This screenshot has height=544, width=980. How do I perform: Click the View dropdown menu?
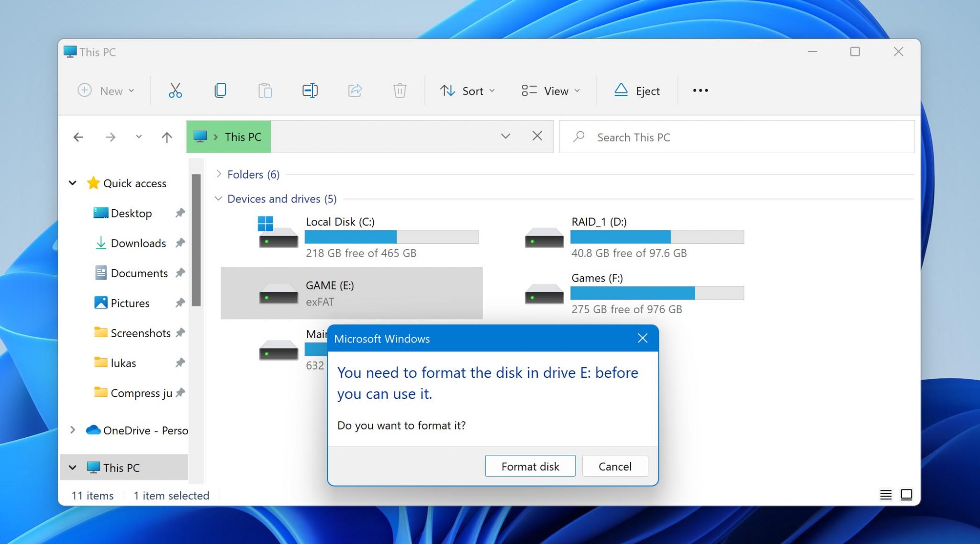(552, 90)
